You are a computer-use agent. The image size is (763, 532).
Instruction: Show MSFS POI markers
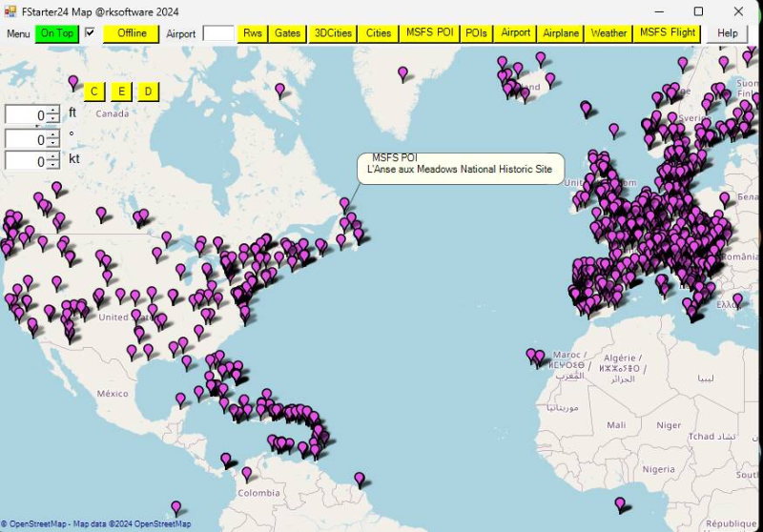click(x=429, y=33)
